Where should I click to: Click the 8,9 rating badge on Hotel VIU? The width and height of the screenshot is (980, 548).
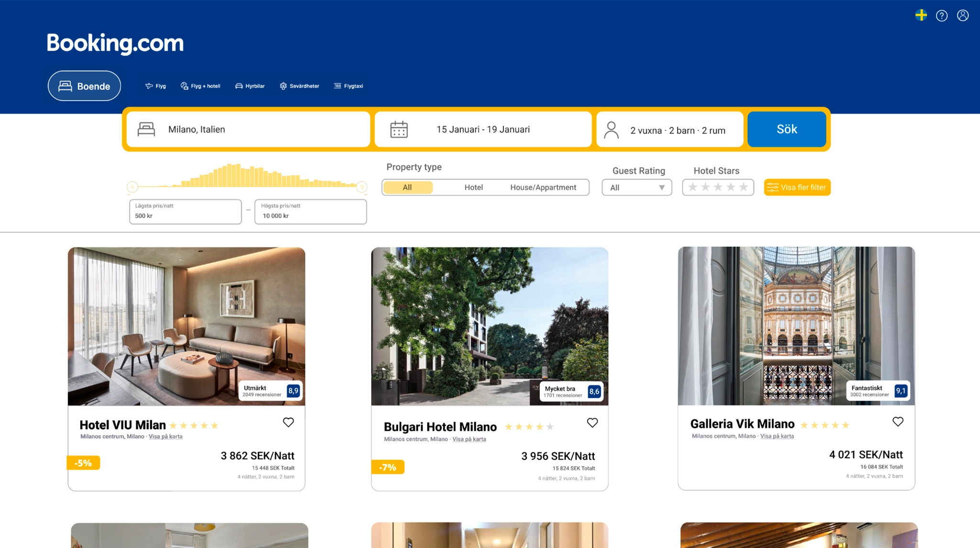coord(293,391)
